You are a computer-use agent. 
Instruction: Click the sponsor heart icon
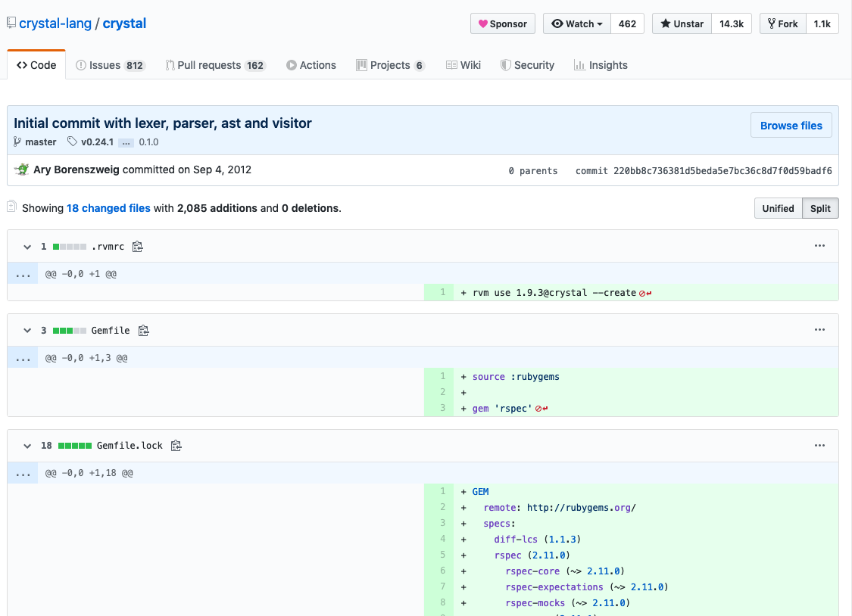click(482, 24)
